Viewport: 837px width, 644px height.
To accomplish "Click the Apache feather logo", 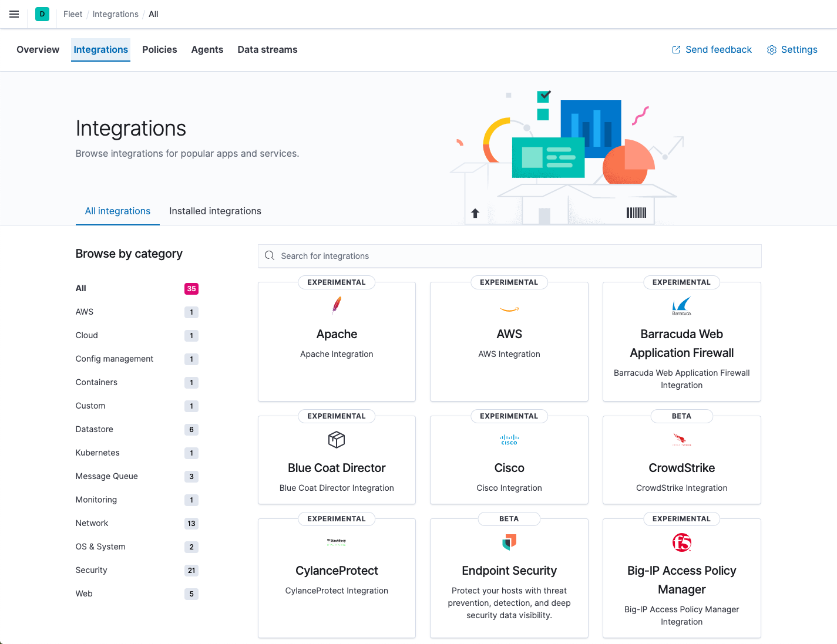I will click(337, 305).
